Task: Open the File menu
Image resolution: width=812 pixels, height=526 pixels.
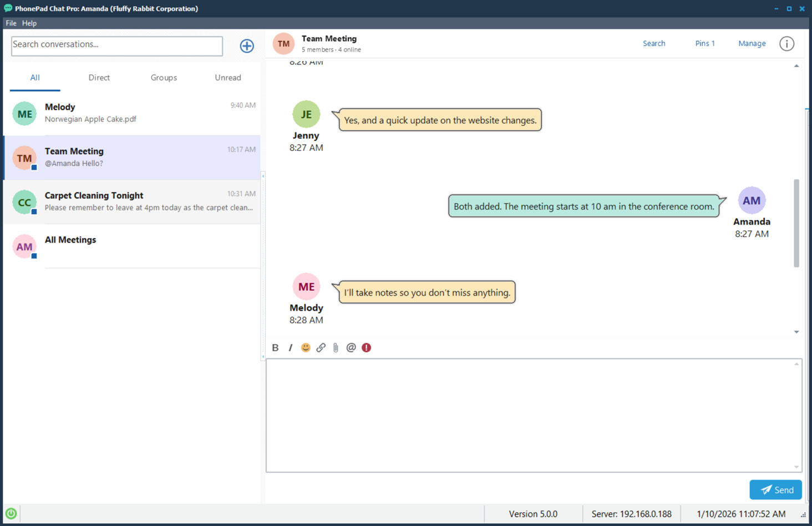Action: coord(11,23)
